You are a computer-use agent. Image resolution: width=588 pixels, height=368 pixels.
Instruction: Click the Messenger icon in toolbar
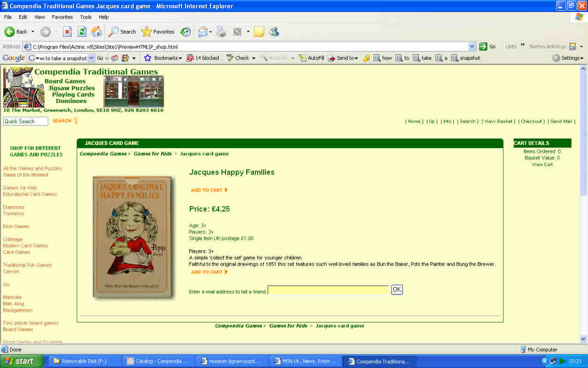click(274, 32)
